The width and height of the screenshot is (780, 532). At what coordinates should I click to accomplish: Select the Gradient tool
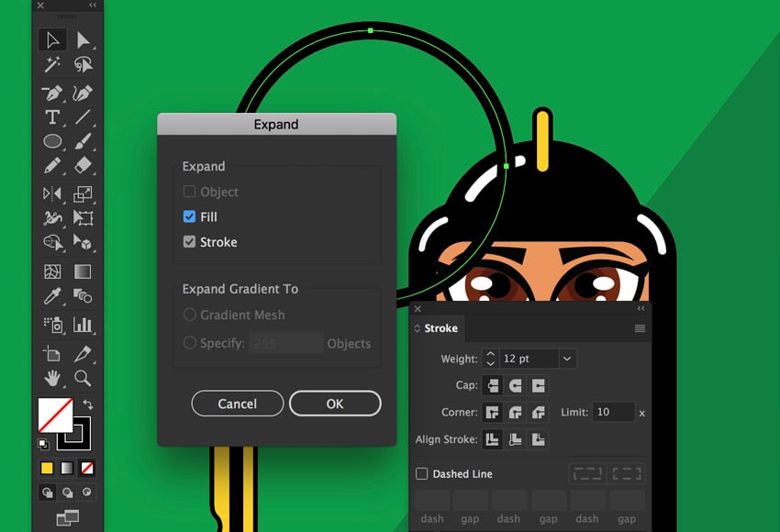coord(83,272)
